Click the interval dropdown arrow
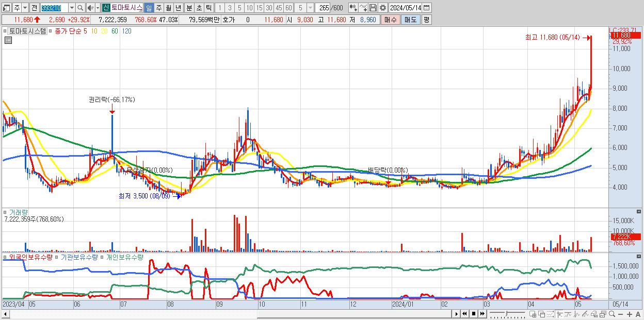This screenshot has width=644, height=320. (x=310, y=8)
